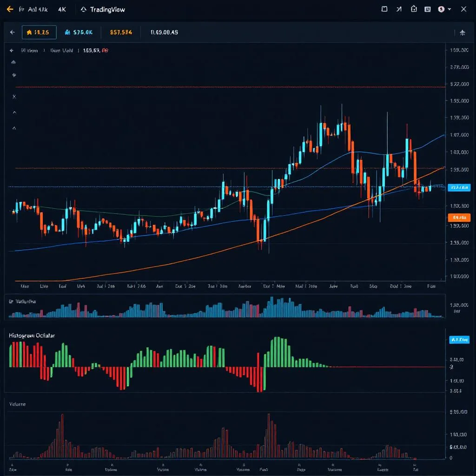Click the star icon on the right edge
Image resolution: width=476 pixels, height=476 pixels.
point(463,32)
